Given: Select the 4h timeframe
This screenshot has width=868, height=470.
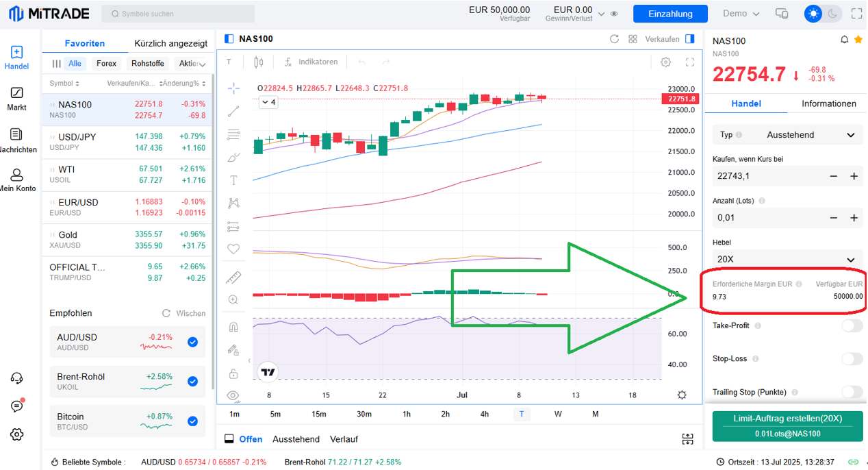Looking at the screenshot, I should (485, 414).
